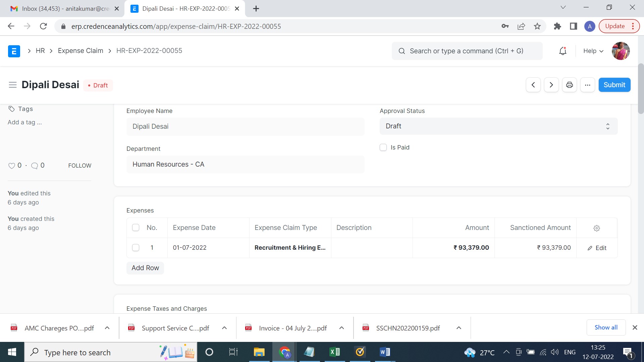The image size is (644, 362).
Task: Expand the Help menu
Action: pyautogui.click(x=592, y=51)
